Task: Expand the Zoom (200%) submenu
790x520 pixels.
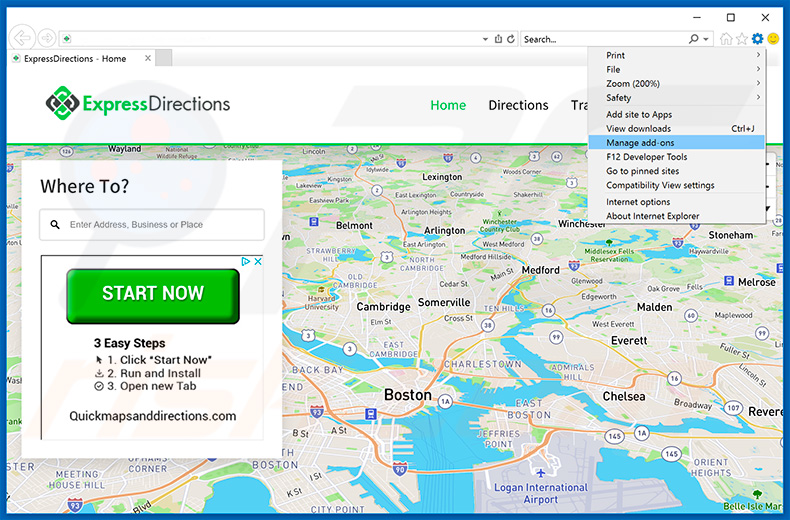Action: [x=677, y=83]
